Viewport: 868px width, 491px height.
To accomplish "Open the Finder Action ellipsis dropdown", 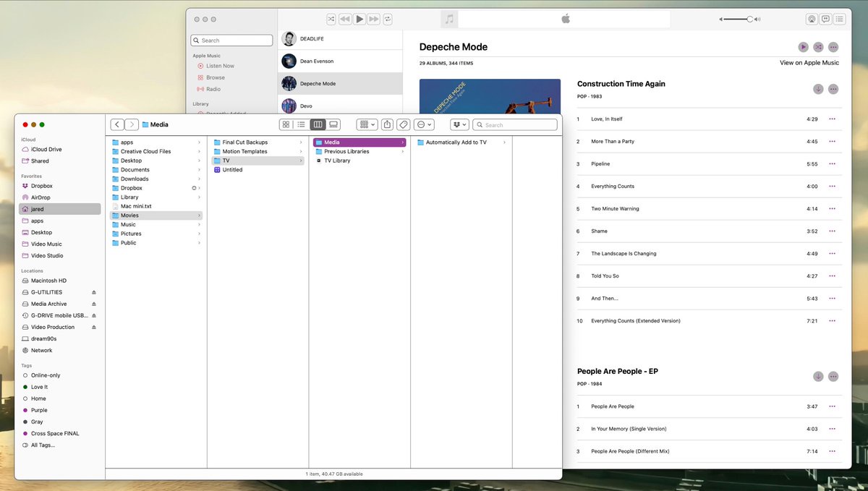I will point(424,124).
